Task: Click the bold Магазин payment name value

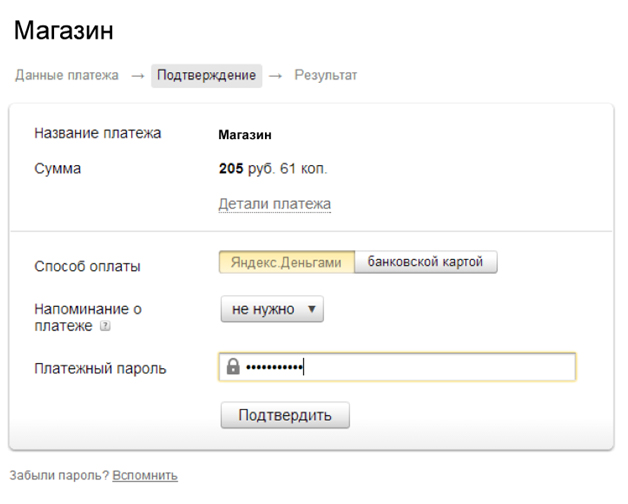Action: click(x=245, y=135)
